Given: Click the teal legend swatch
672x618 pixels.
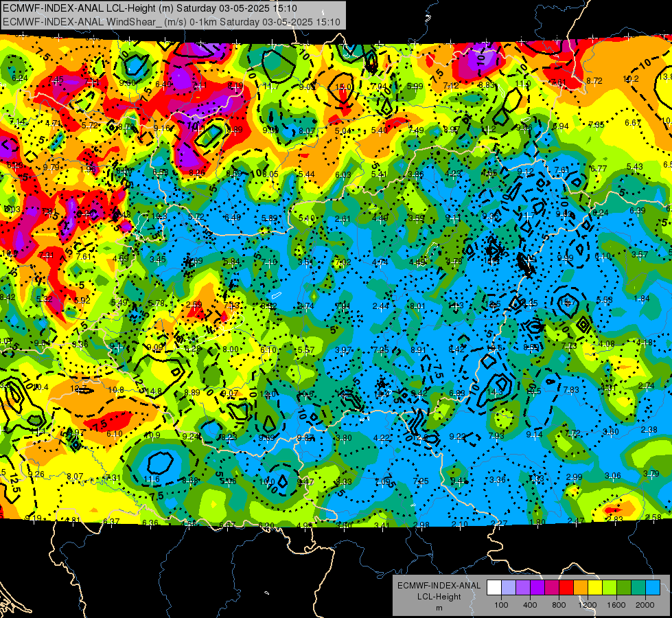Looking at the screenshot, I should coord(638,588).
